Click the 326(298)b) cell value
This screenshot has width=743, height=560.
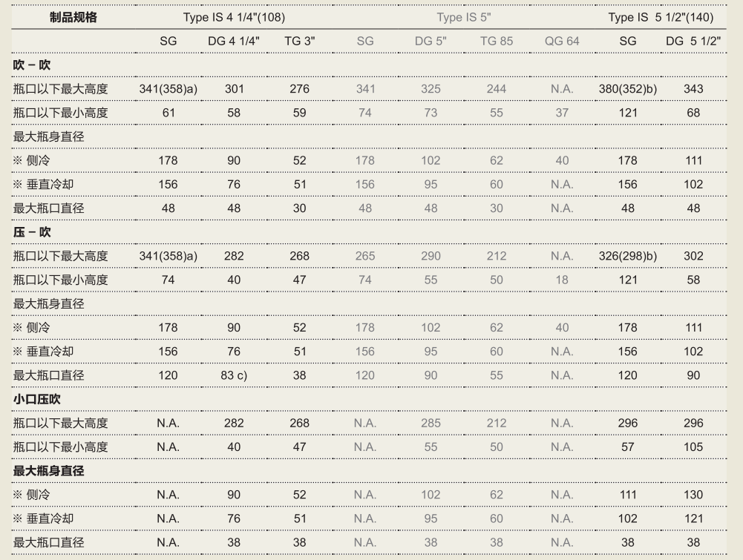[x=628, y=256]
